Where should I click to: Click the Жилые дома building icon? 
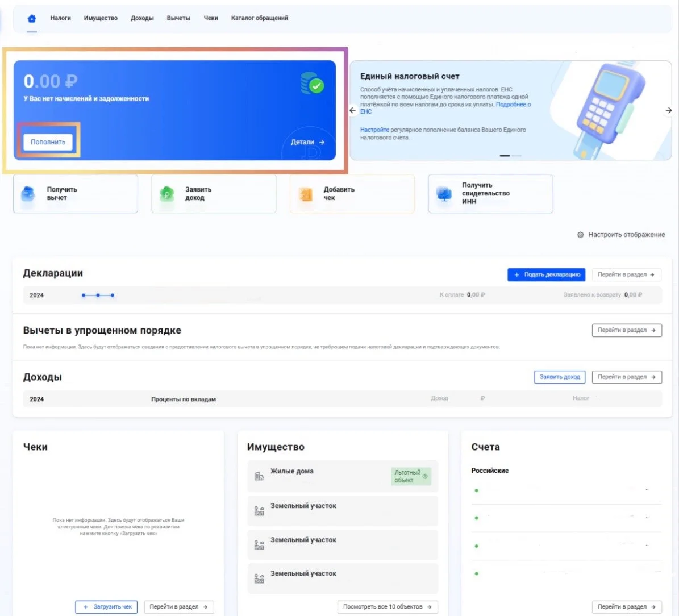click(259, 477)
